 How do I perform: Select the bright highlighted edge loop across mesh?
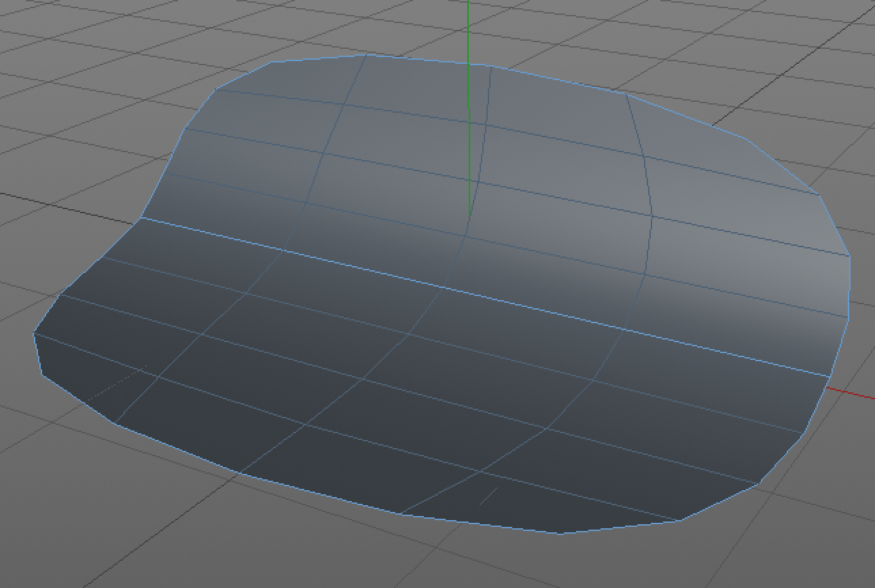[485, 297]
